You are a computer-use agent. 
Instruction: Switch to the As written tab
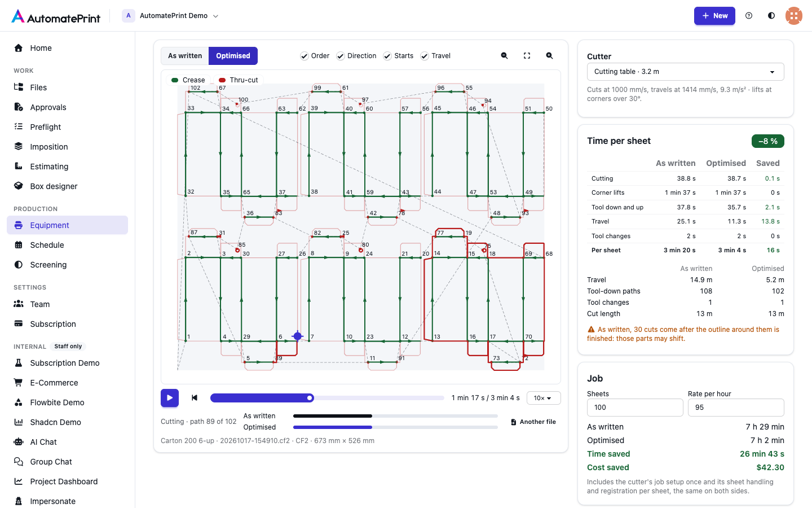[x=185, y=56]
